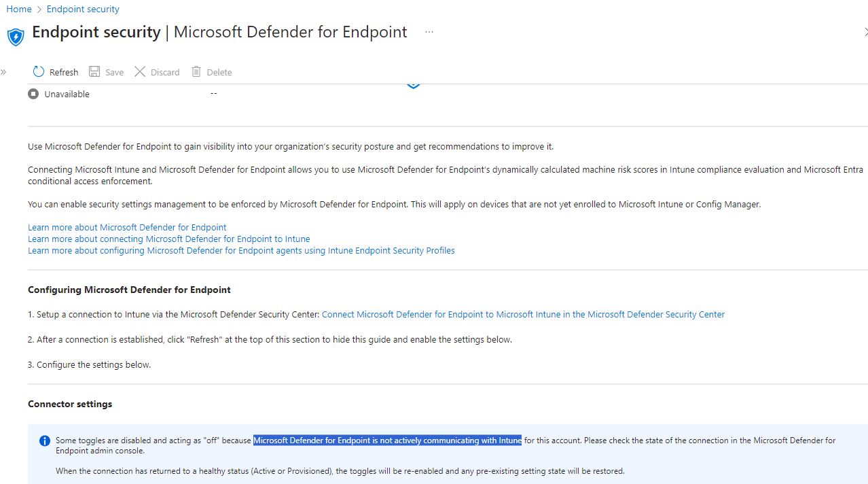Click the Refresh toolbar button

56,72
